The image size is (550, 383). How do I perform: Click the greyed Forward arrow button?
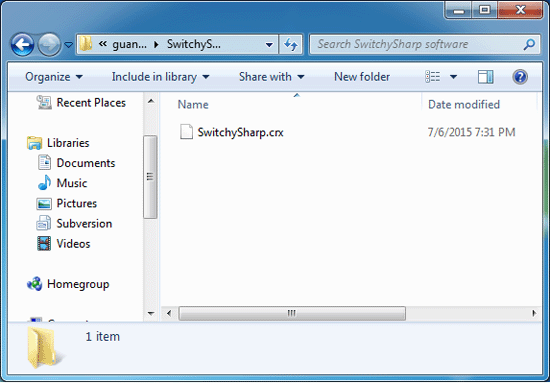point(49,45)
